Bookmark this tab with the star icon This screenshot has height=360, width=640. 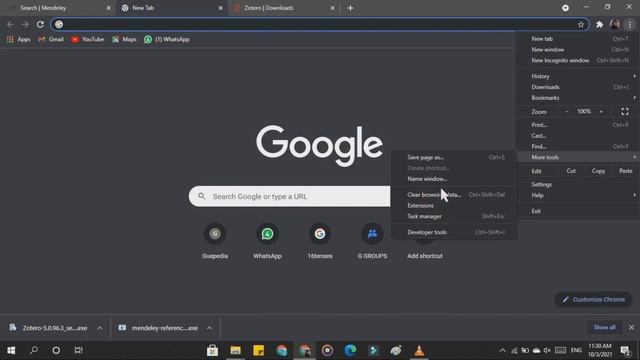click(x=581, y=24)
